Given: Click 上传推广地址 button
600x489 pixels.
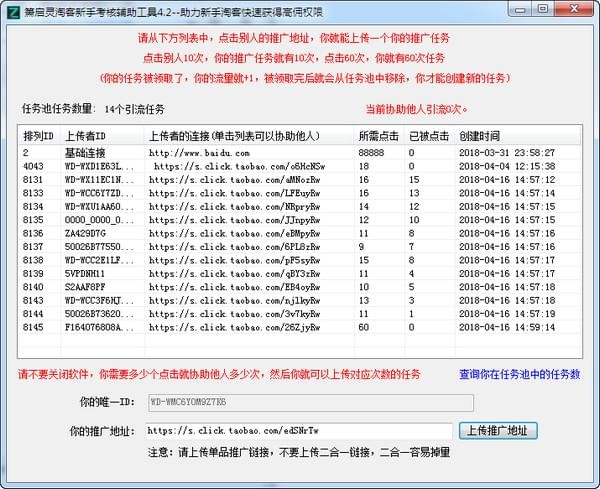Looking at the screenshot, I should click(x=498, y=430).
